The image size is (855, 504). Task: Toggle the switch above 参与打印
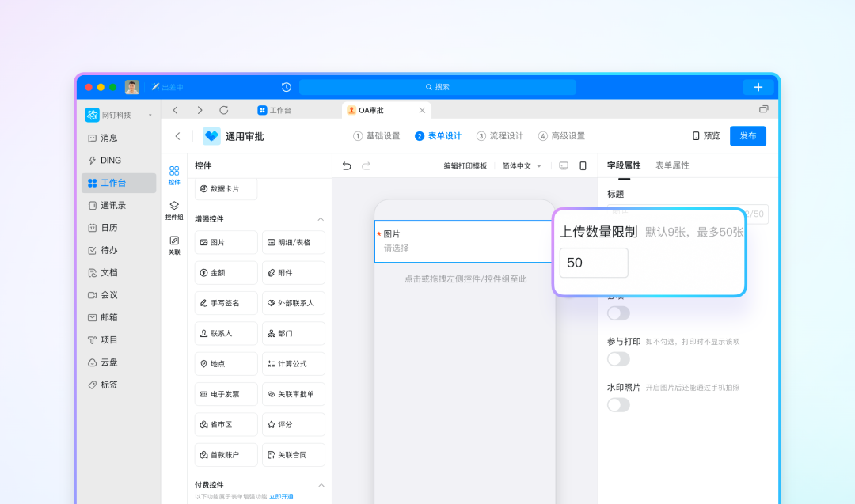point(618,313)
